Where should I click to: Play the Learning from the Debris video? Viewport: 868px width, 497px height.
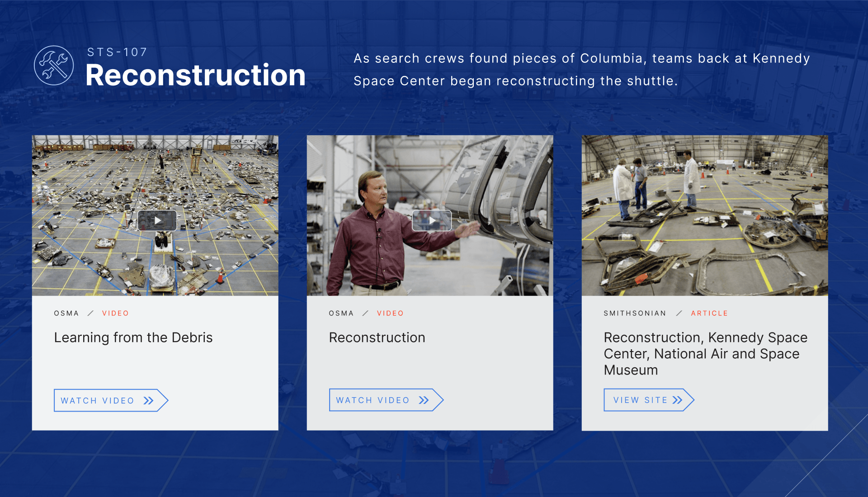[157, 220]
